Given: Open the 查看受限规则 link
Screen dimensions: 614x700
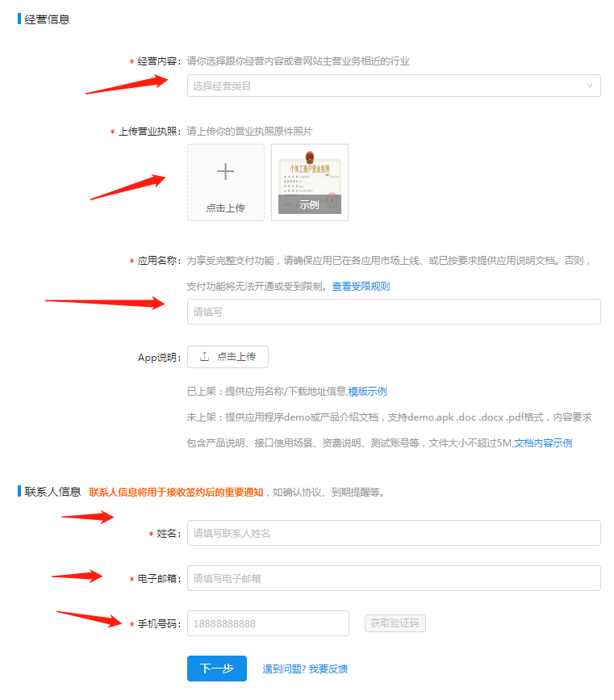Looking at the screenshot, I should [x=361, y=286].
